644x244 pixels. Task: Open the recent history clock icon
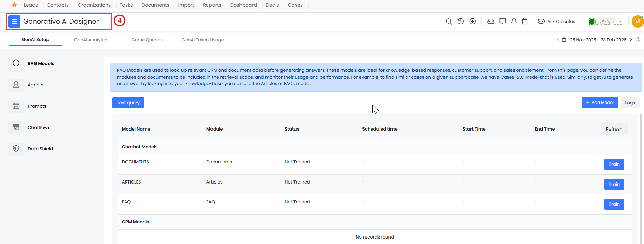pyautogui.click(x=461, y=21)
